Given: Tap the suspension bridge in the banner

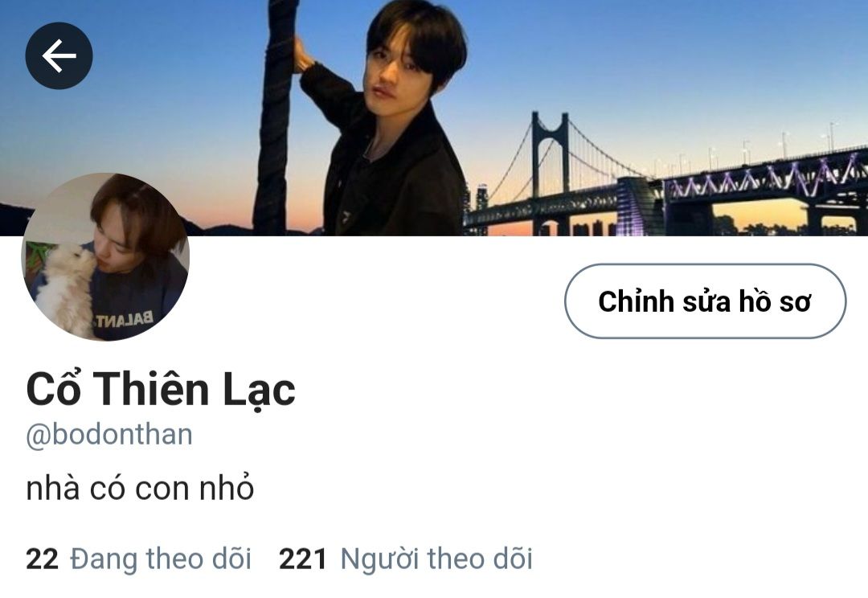Looking at the screenshot, I should (665, 177).
